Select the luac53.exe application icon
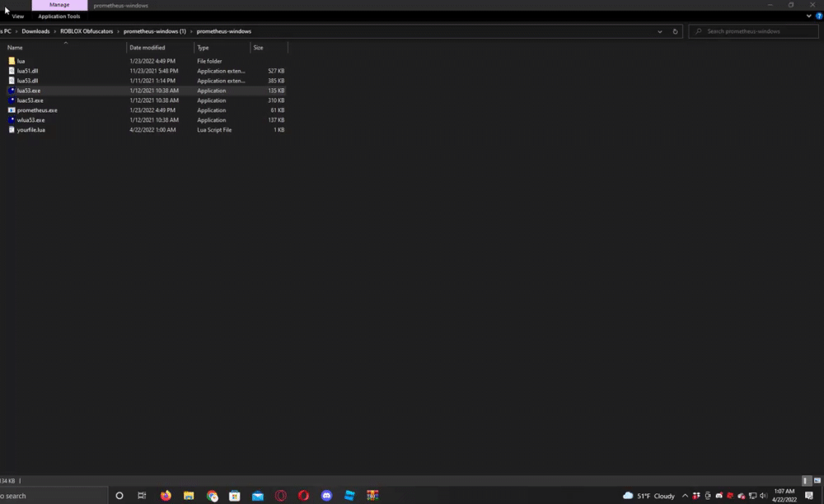This screenshot has width=824, height=504. (x=12, y=100)
